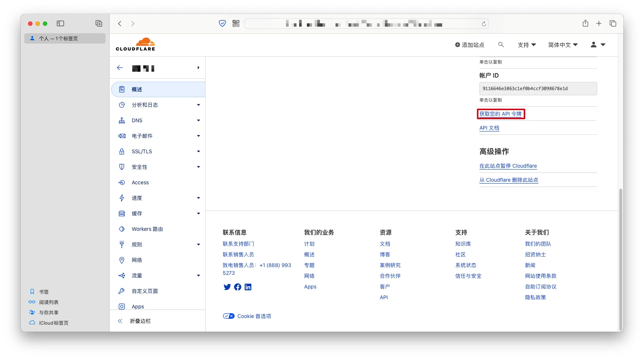The height and width of the screenshot is (359, 644).
Task: Click the QR code extension icon
Action: pyautogui.click(x=236, y=24)
